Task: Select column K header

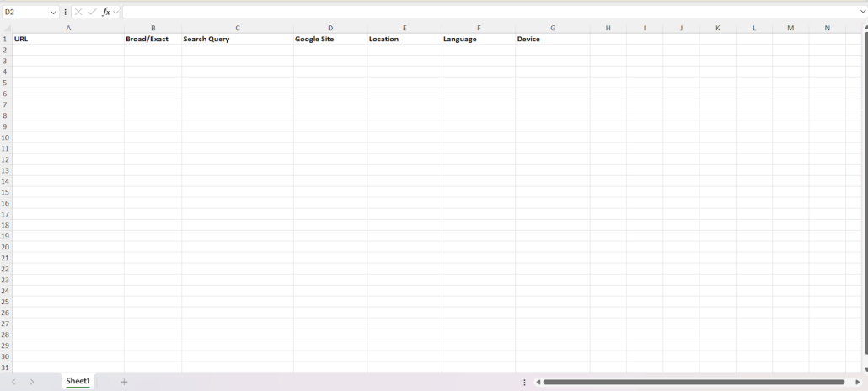Action: click(x=717, y=28)
